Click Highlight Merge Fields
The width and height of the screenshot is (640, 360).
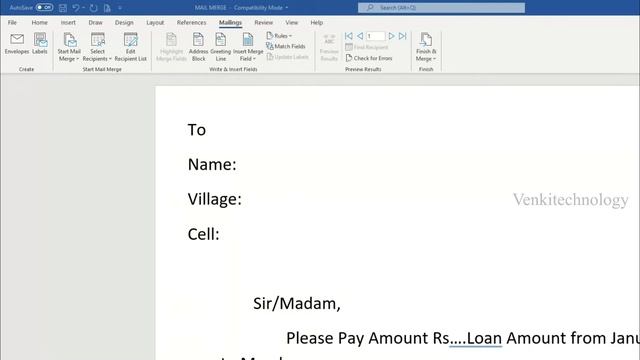pos(171,47)
